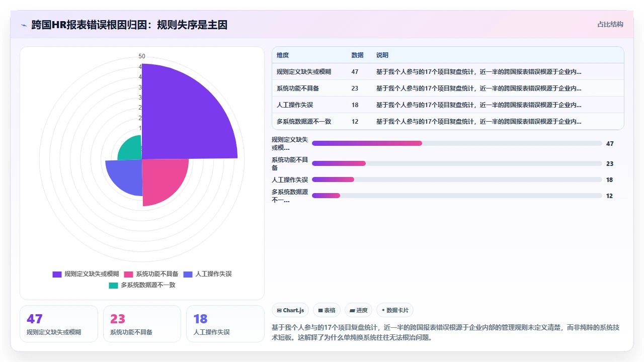
Task: Click value 18 in the table
Action: (355, 105)
